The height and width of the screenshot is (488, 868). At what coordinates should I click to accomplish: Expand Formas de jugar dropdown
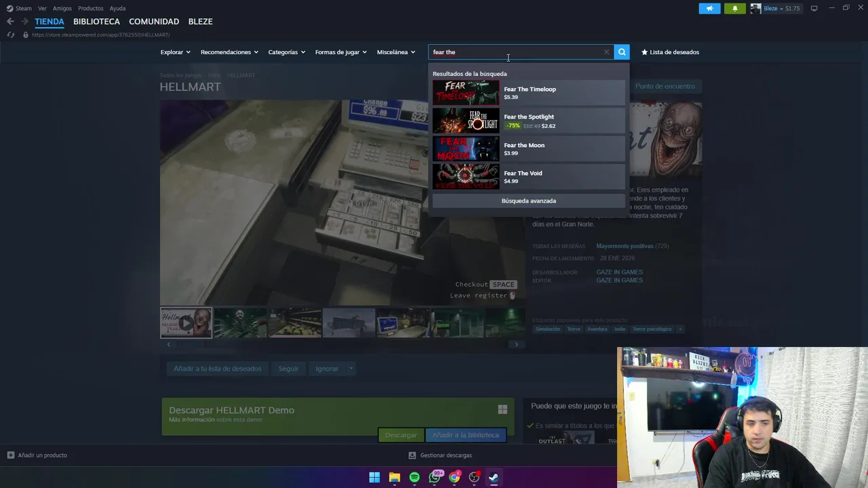[x=341, y=52]
